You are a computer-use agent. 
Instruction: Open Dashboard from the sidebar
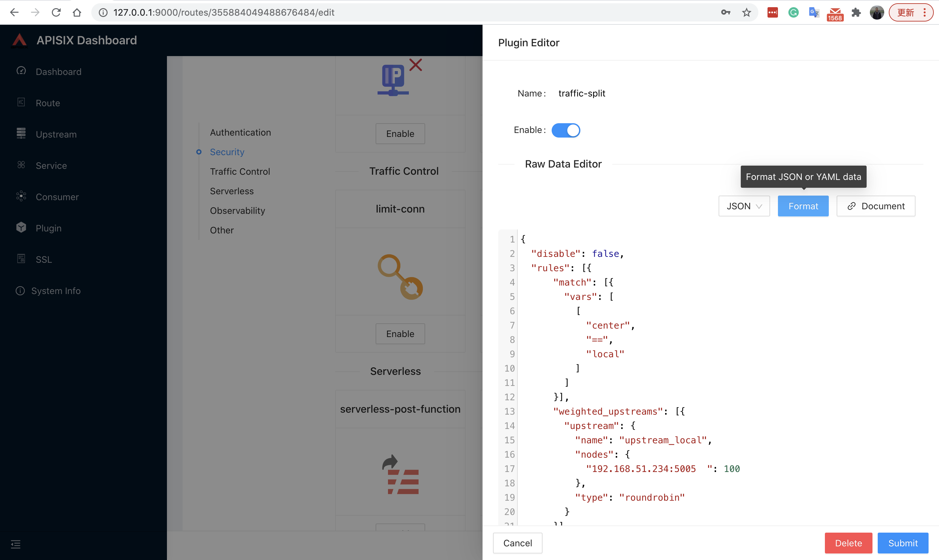58,72
